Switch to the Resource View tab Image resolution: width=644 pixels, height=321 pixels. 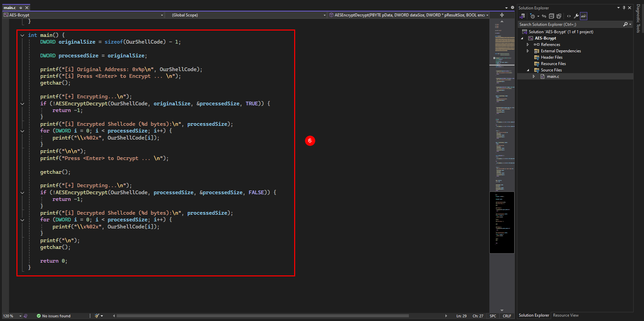566,315
